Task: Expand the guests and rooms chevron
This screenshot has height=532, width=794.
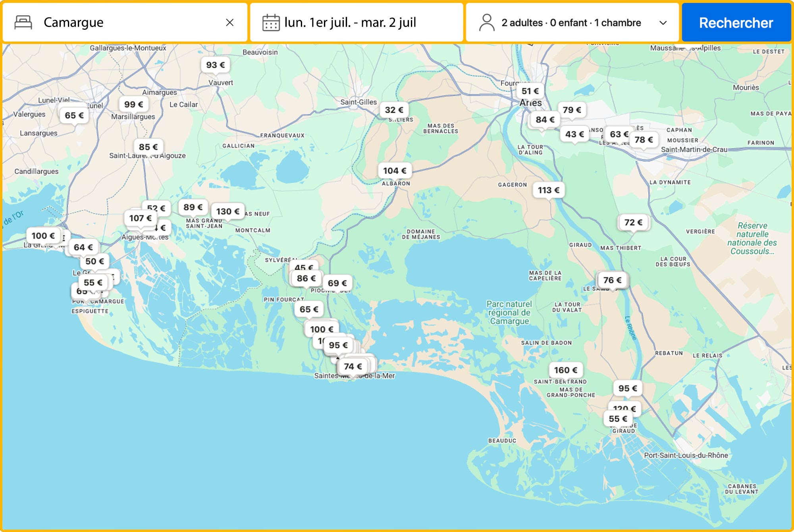Action: pyautogui.click(x=663, y=23)
